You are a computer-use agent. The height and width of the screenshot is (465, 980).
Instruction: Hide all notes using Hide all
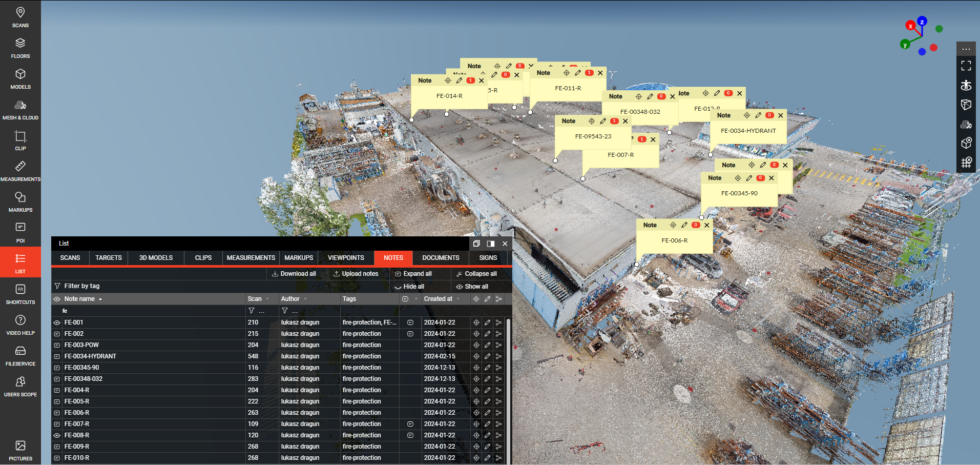point(409,286)
